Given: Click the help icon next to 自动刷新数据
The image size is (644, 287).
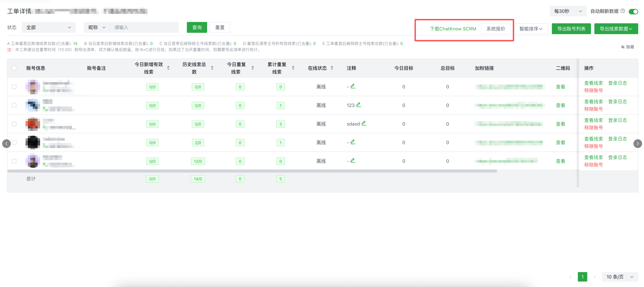Looking at the screenshot, I should coord(623,11).
